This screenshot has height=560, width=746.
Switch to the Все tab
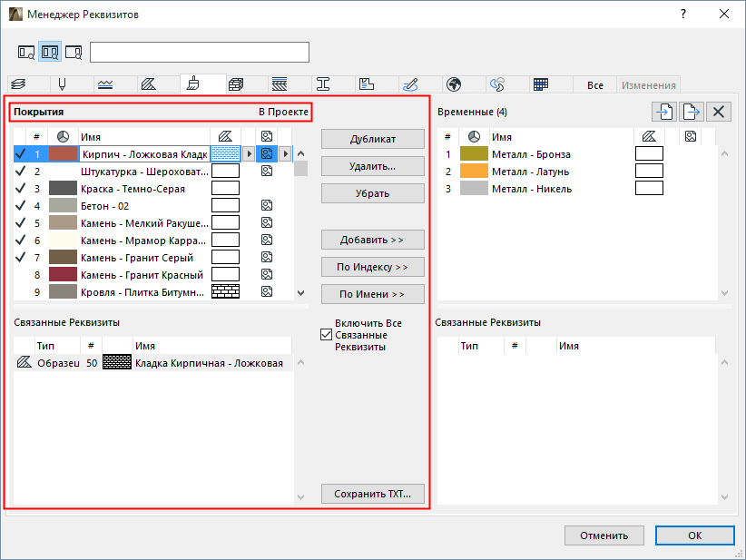pos(595,85)
